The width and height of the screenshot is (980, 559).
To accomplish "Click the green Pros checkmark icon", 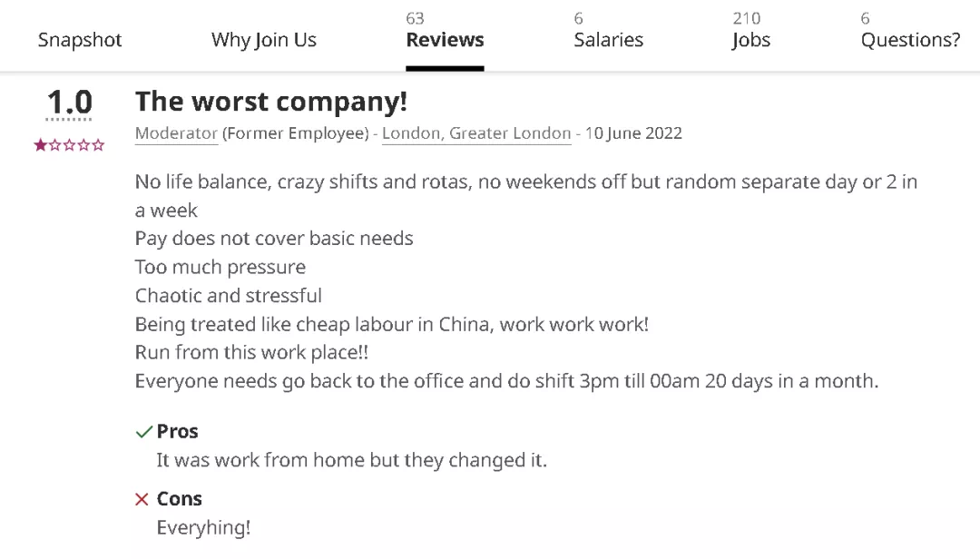I will click(x=143, y=433).
